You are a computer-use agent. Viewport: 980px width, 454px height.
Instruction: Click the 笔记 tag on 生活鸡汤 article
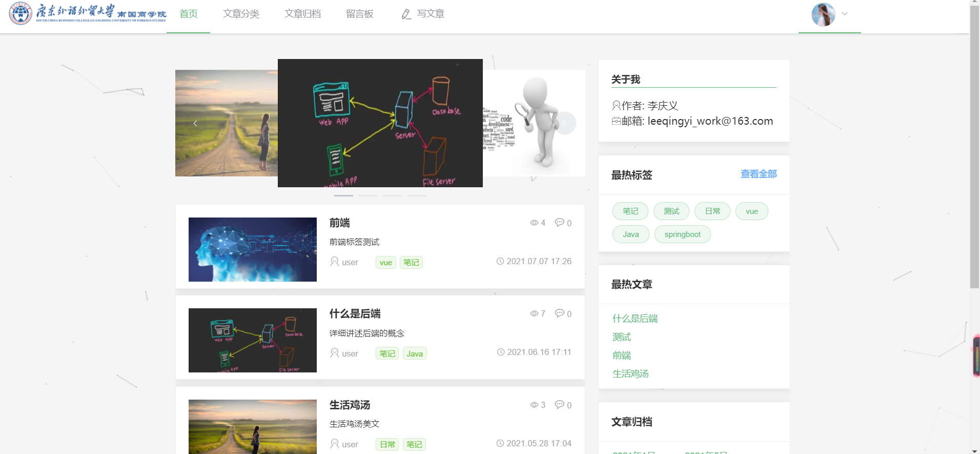(414, 444)
